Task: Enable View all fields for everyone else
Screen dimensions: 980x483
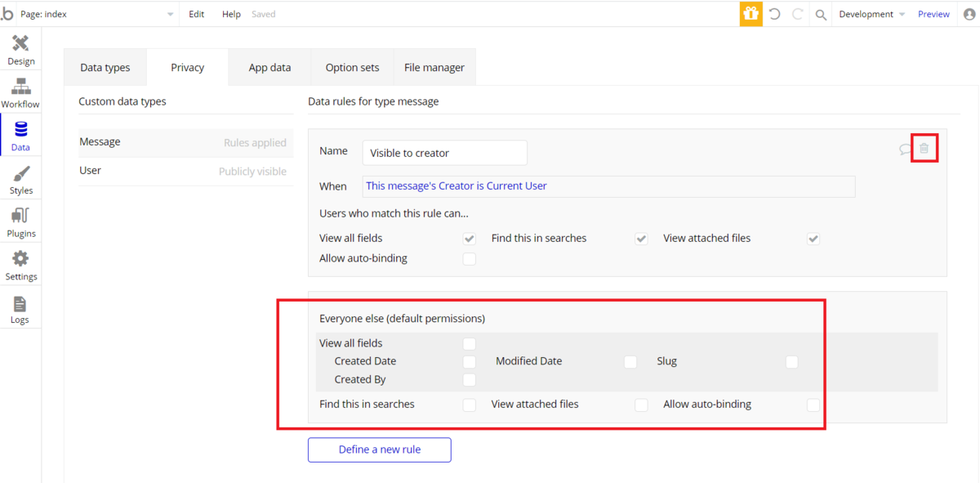Action: click(469, 344)
